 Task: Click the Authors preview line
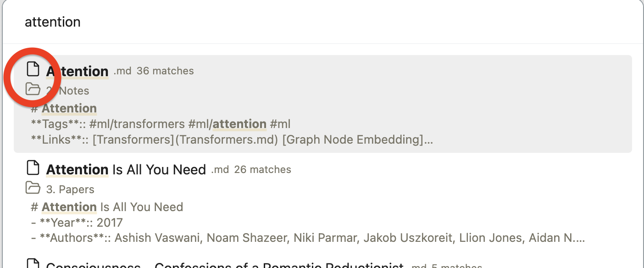point(183,238)
